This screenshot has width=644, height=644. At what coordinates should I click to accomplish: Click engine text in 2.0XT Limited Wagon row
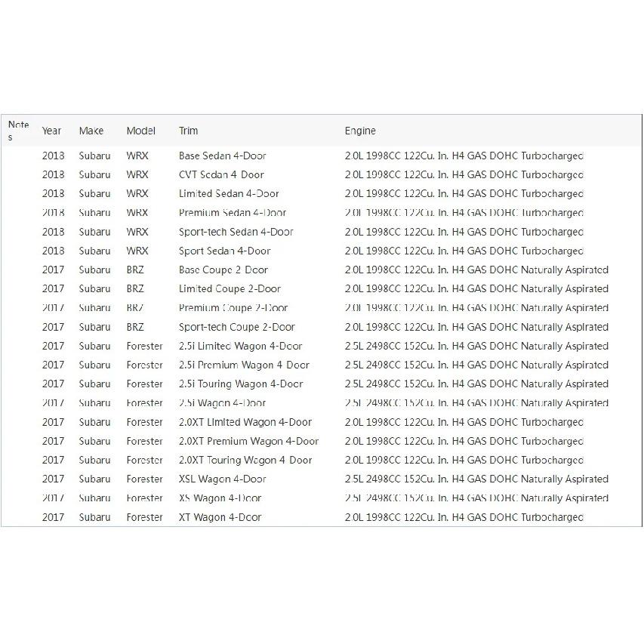click(x=464, y=422)
